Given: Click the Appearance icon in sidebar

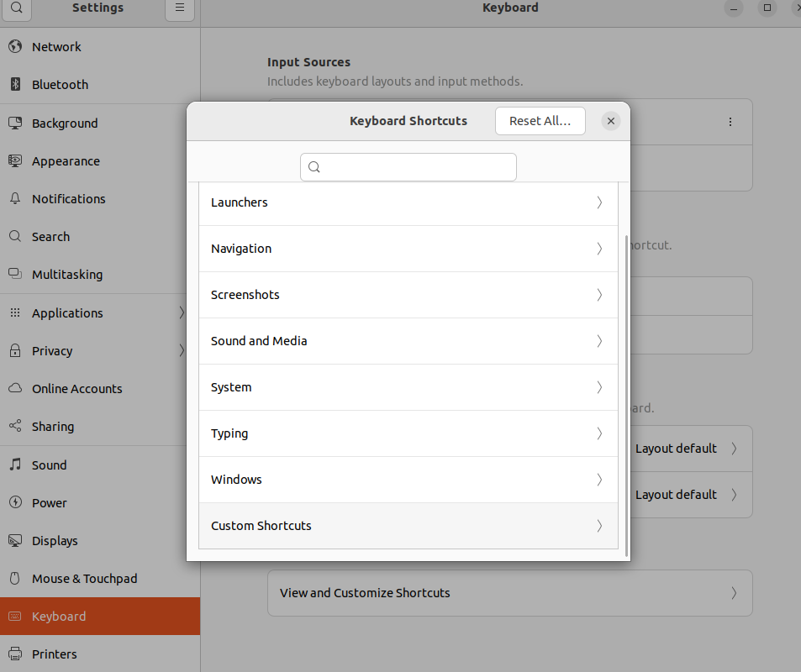Looking at the screenshot, I should 15,160.
